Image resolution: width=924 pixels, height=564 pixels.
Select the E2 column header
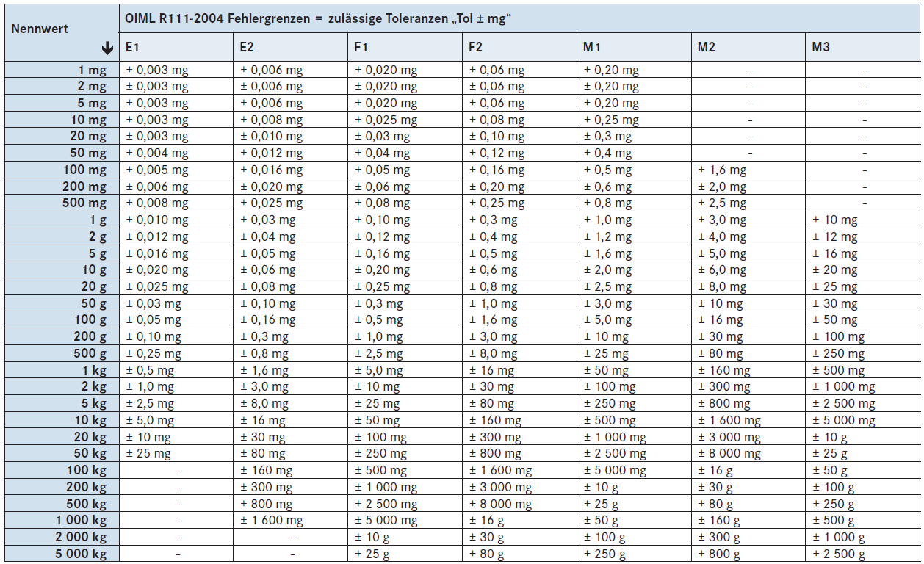[248, 48]
